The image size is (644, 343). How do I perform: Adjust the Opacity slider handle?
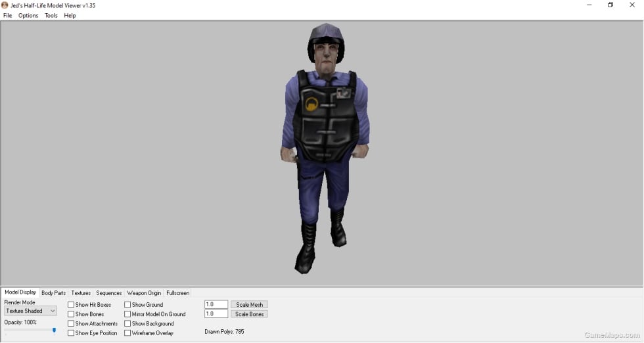(54, 331)
